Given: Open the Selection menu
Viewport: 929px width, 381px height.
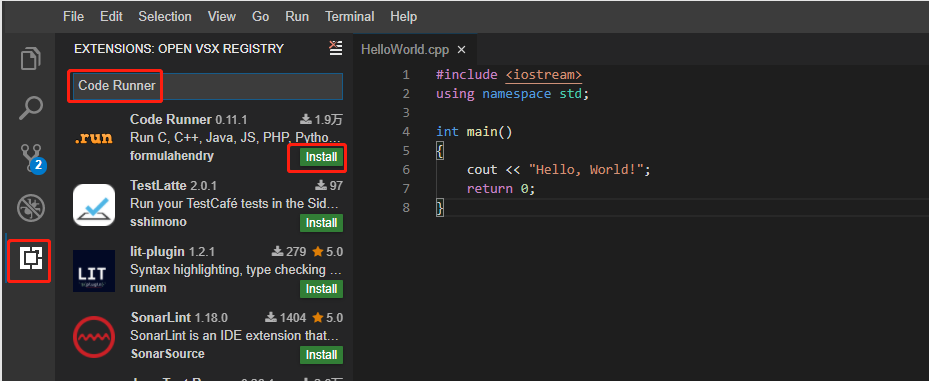Looking at the screenshot, I should (x=165, y=17).
